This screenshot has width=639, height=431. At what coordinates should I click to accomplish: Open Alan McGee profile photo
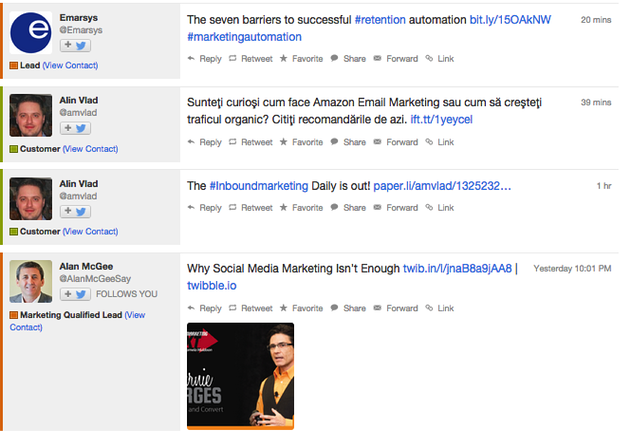click(x=31, y=281)
